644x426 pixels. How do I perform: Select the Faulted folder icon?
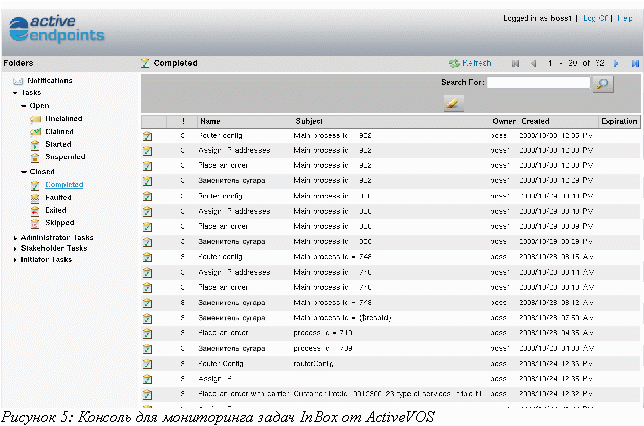[x=36, y=197]
